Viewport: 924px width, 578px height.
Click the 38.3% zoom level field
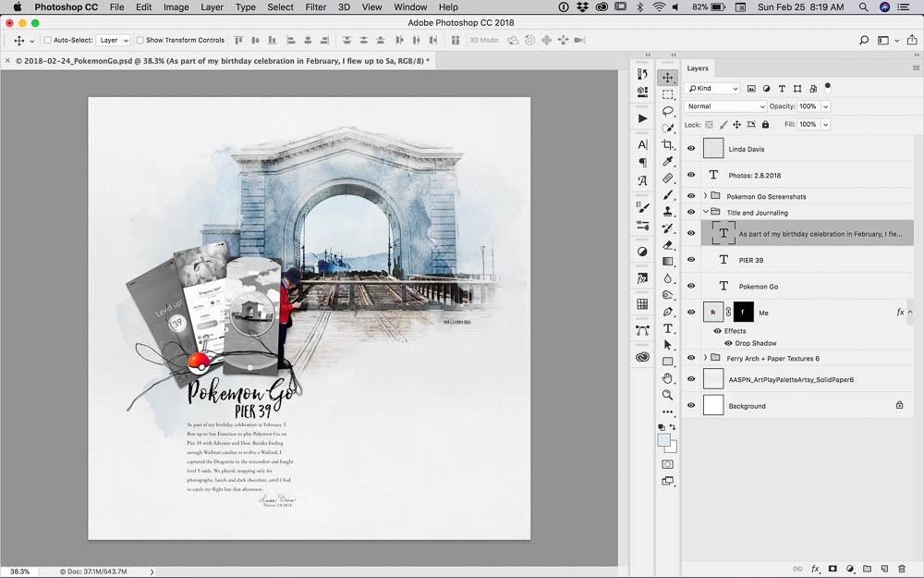tap(19, 572)
